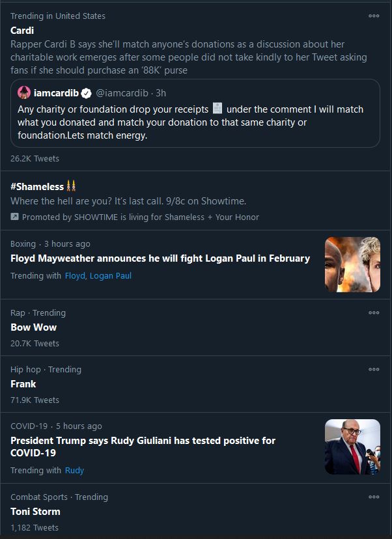Click the promoted arrow icon by SHOWTIME

pyautogui.click(x=14, y=217)
